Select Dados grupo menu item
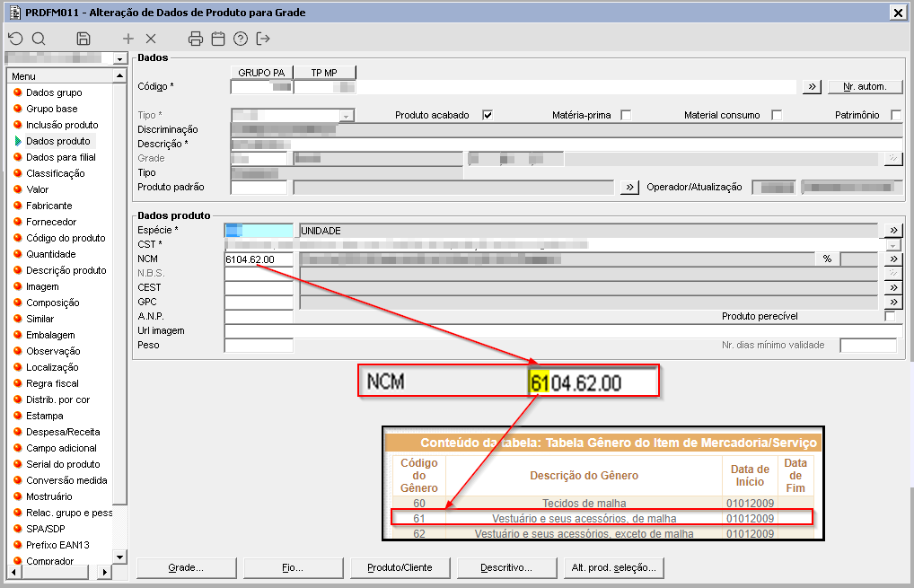Viewport: 914px width, 588px height. point(54,92)
